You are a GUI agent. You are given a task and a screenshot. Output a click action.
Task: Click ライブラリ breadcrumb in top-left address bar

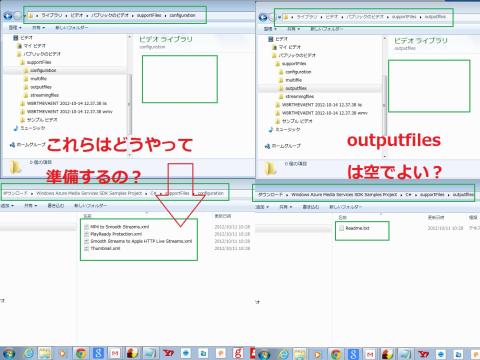(x=52, y=15)
